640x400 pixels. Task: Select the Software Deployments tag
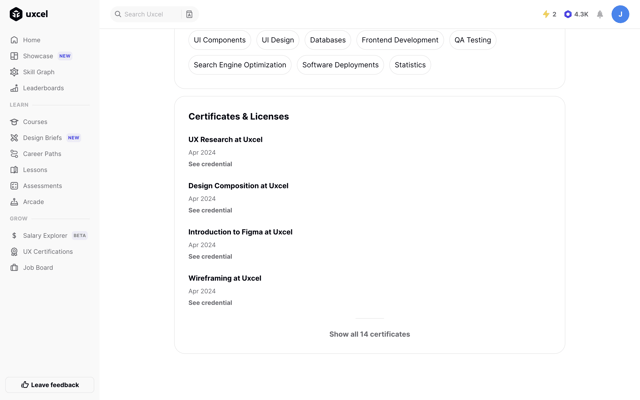[x=340, y=65]
